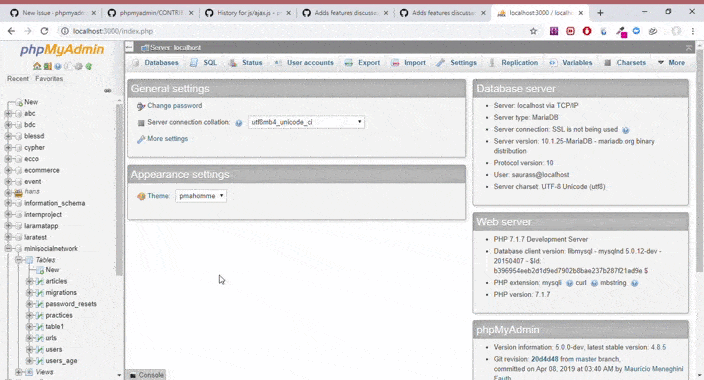Open the Import tab
The image size is (704, 380).
(408, 63)
